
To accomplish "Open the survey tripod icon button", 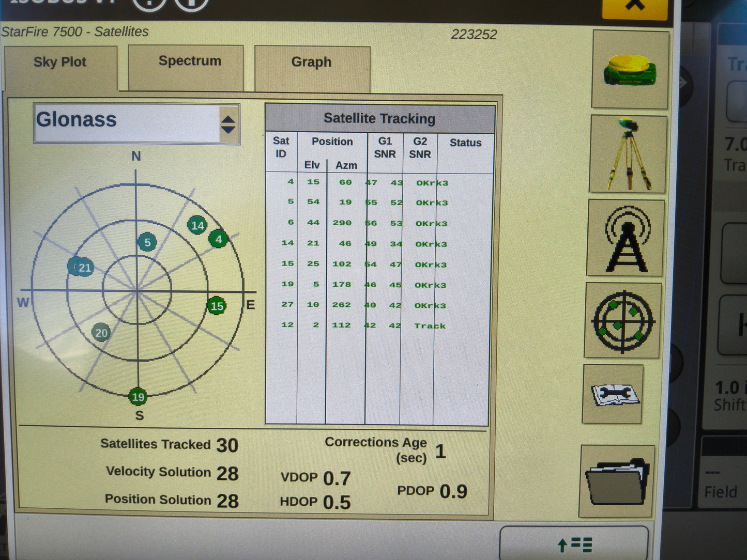I will pyautogui.click(x=628, y=154).
